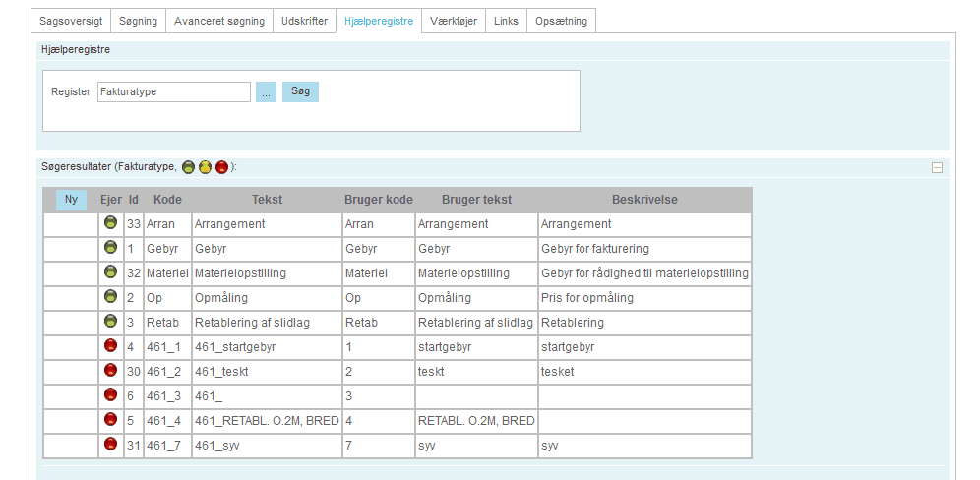Select the Udskrifter tab
This screenshot has height=480, width=980.
coord(304,21)
